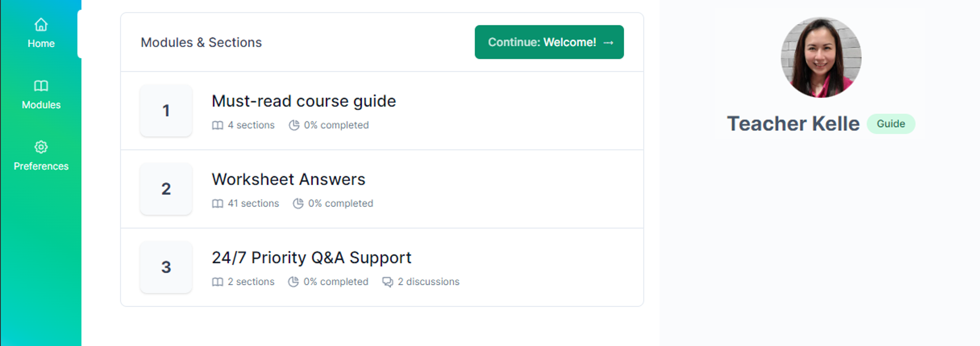980x346 pixels.
Task: Open Must-read course guide module
Action: pos(304,101)
